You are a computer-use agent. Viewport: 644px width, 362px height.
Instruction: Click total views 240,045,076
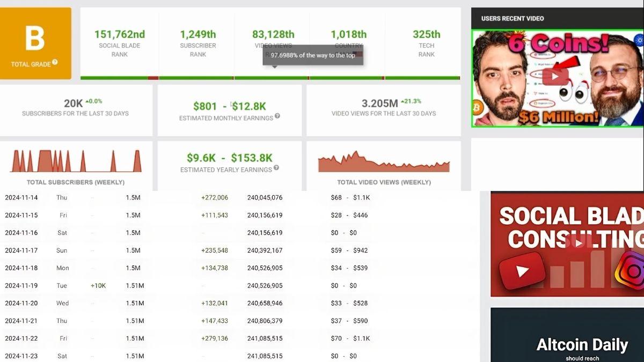pos(265,197)
